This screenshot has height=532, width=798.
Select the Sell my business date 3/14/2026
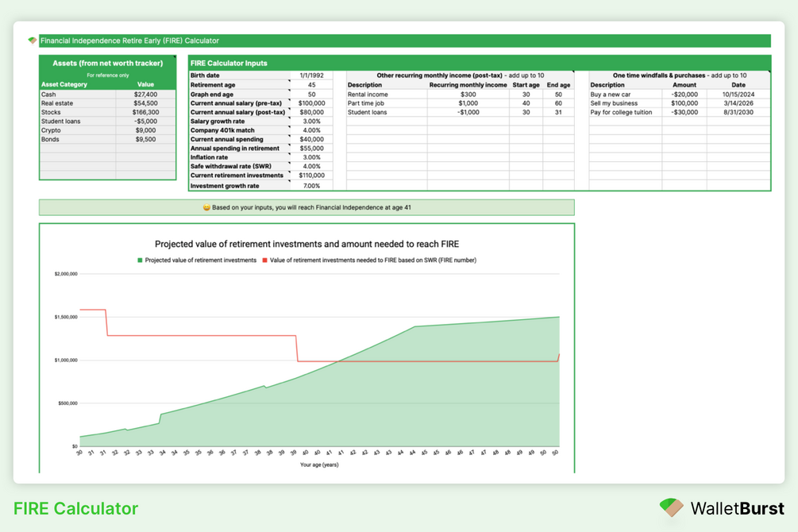tap(738, 103)
